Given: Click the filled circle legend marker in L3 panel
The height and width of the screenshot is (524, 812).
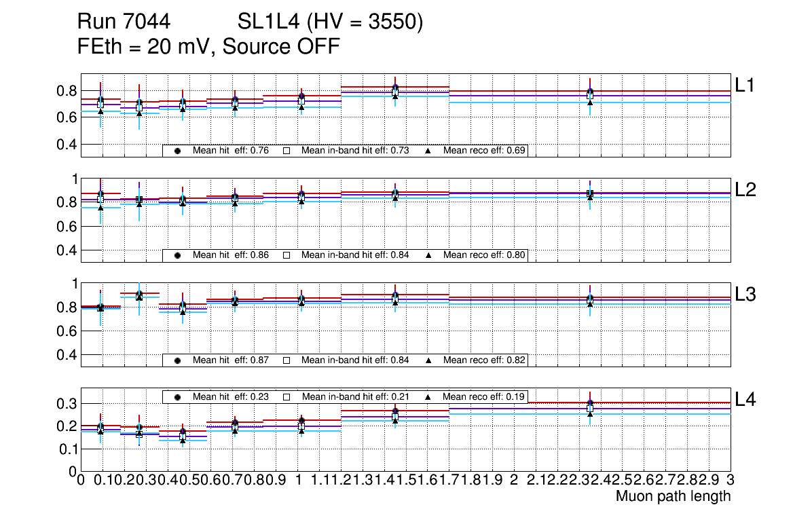Looking at the screenshot, I should pyautogui.click(x=177, y=360).
